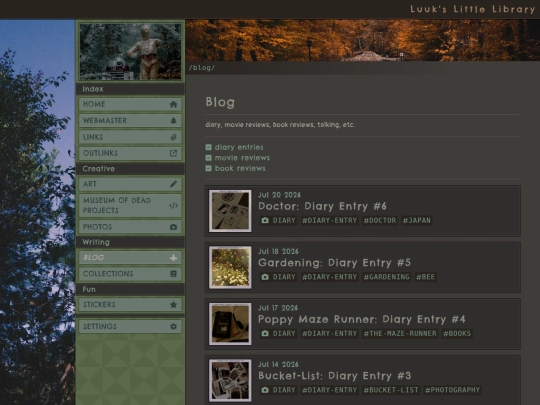The image size is (540, 405).
Task: Click the Jul 17 2026 date text
Action: coord(278,308)
